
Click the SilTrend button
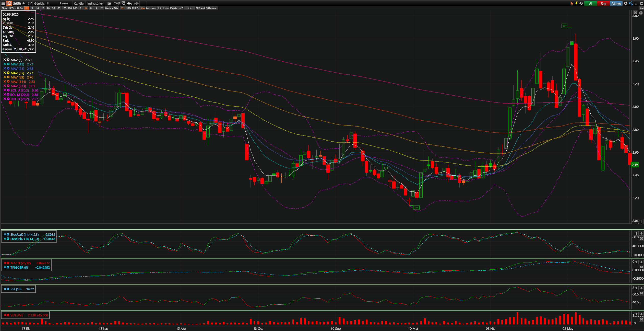(x=200, y=8)
